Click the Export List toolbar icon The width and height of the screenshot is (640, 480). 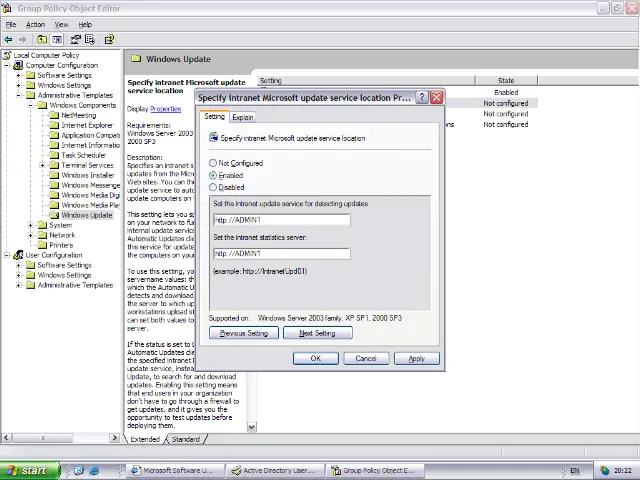[90, 40]
